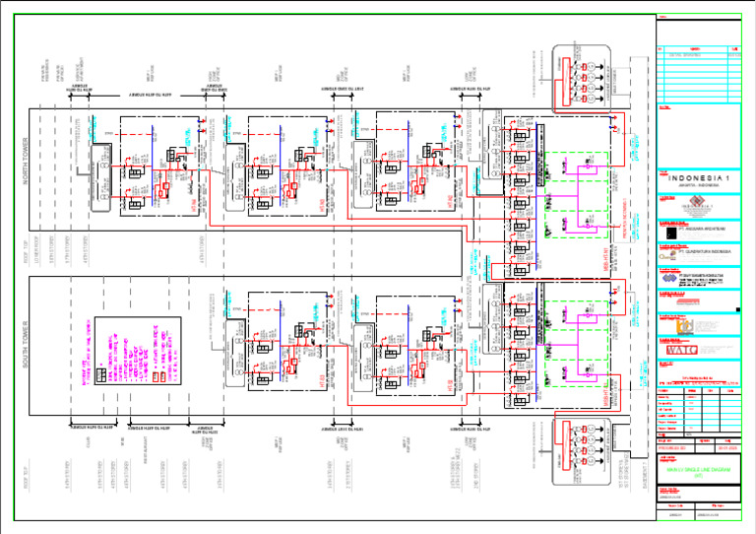Click the WATG logo in title block

pyautogui.click(x=682, y=350)
